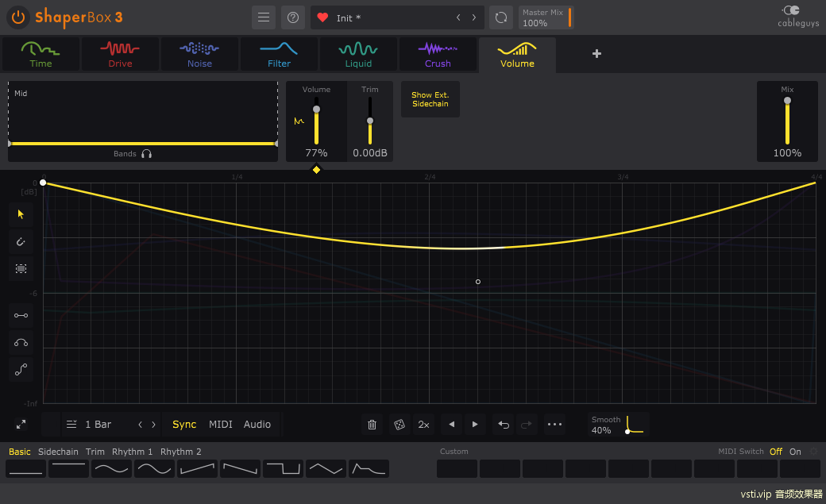826x504 pixels.
Task: Select the pen draw tool
Action: tap(21, 242)
